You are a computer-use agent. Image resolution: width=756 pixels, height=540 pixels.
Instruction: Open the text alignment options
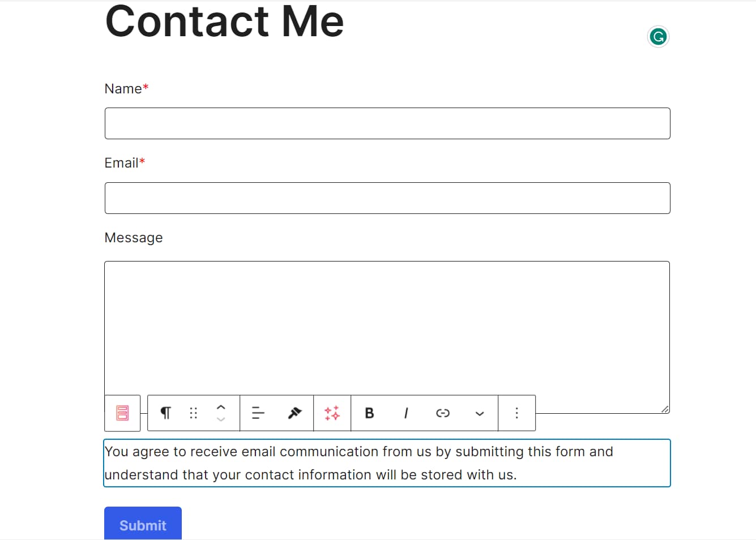258,413
